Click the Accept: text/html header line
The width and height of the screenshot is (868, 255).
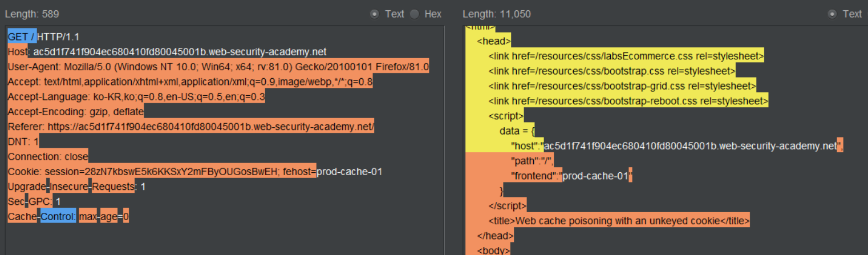pos(190,82)
